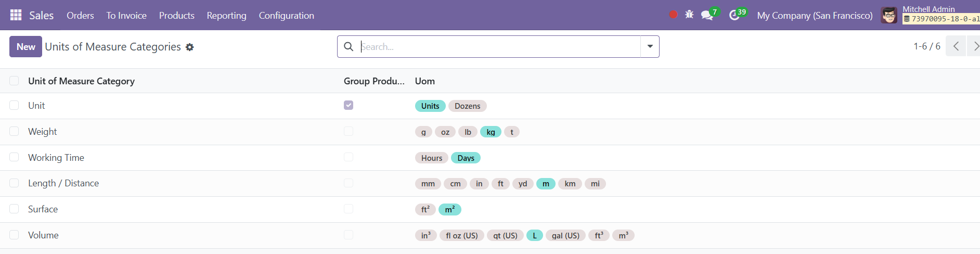Click the red recording indicator icon
This screenshot has width=980, height=254.
[673, 15]
